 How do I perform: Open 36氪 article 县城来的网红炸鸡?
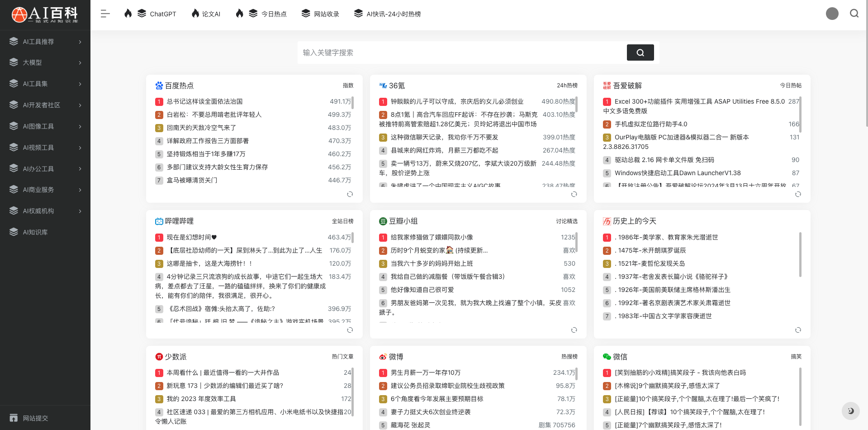[444, 150]
